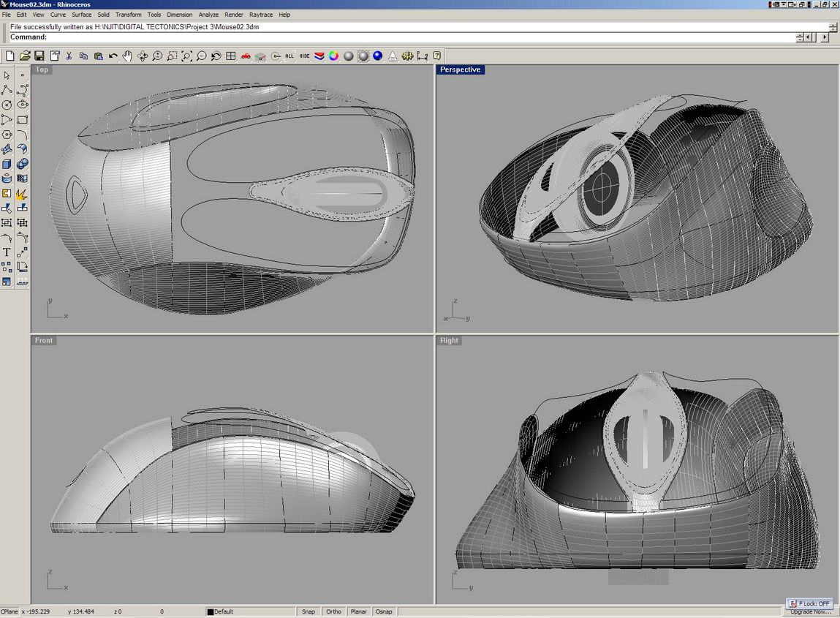Image resolution: width=840 pixels, height=618 pixels.
Task: Create a new file with New icon
Action: tap(10, 56)
